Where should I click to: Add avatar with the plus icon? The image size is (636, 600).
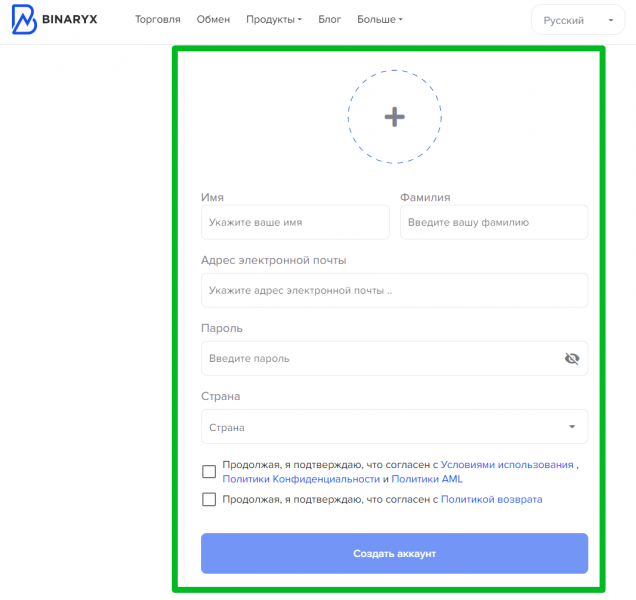click(x=394, y=117)
